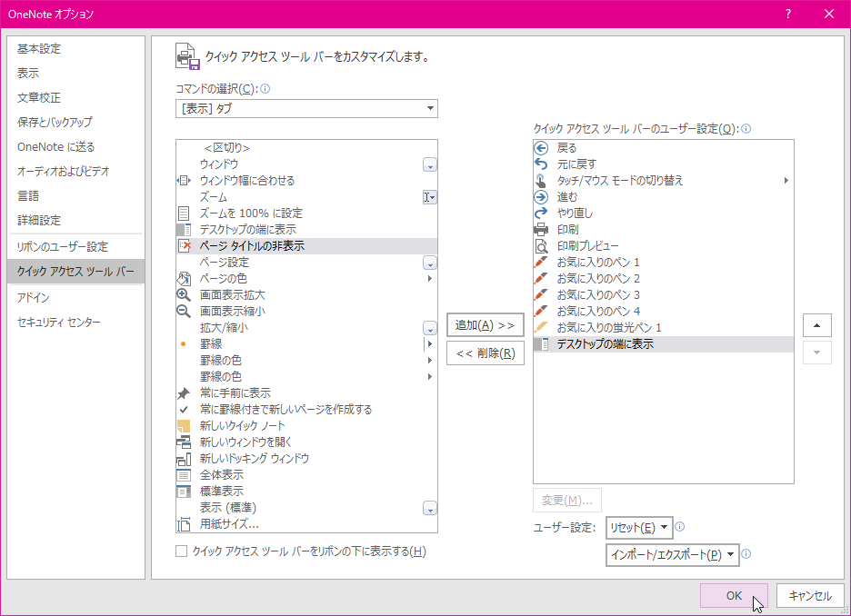This screenshot has height=616, width=851.
Task: Select the ズームを 100% に設定 page icon
Action: (x=184, y=214)
